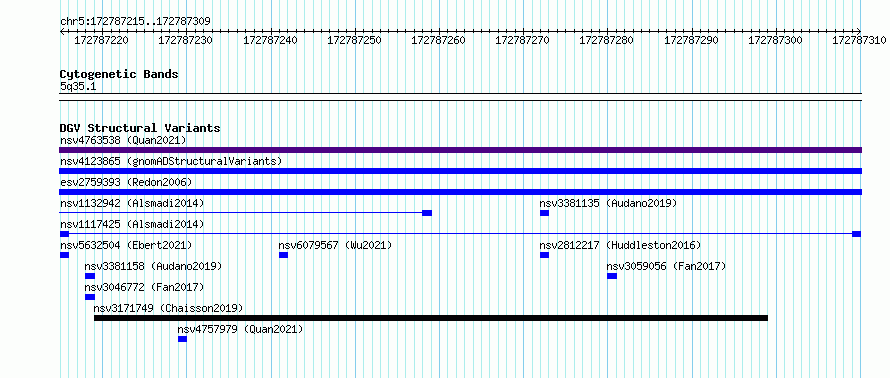Open nsv3059056 (Fan2017) label
This screenshot has width=890, height=378.
pyautogui.click(x=666, y=266)
